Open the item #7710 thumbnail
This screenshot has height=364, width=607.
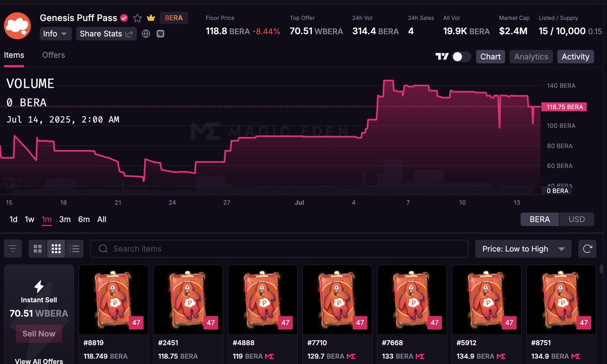(x=337, y=299)
